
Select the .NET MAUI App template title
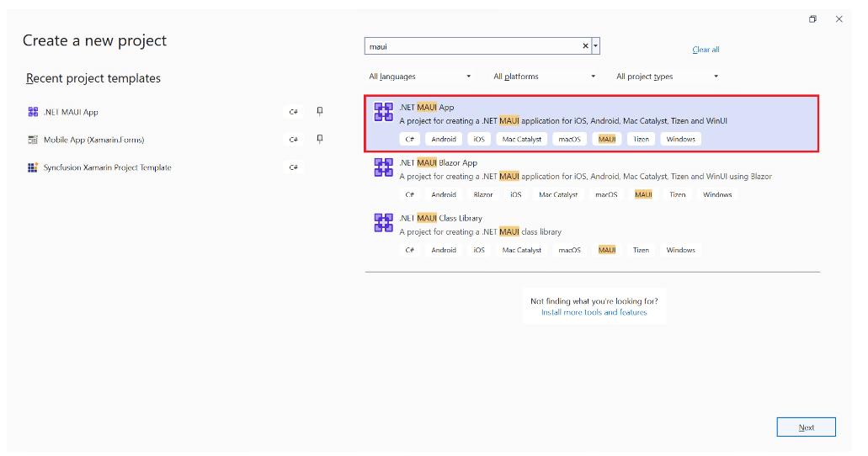(426, 108)
